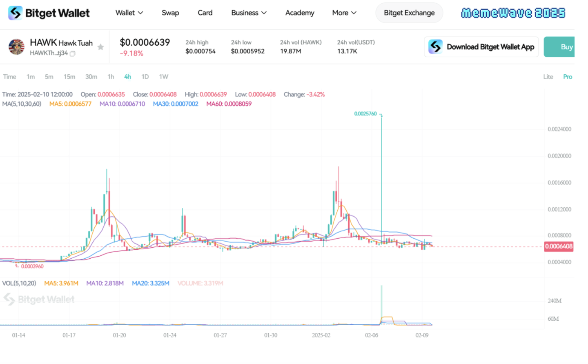Click the Bitget Wallet app icon in download button
The width and height of the screenshot is (588, 364).
click(435, 47)
